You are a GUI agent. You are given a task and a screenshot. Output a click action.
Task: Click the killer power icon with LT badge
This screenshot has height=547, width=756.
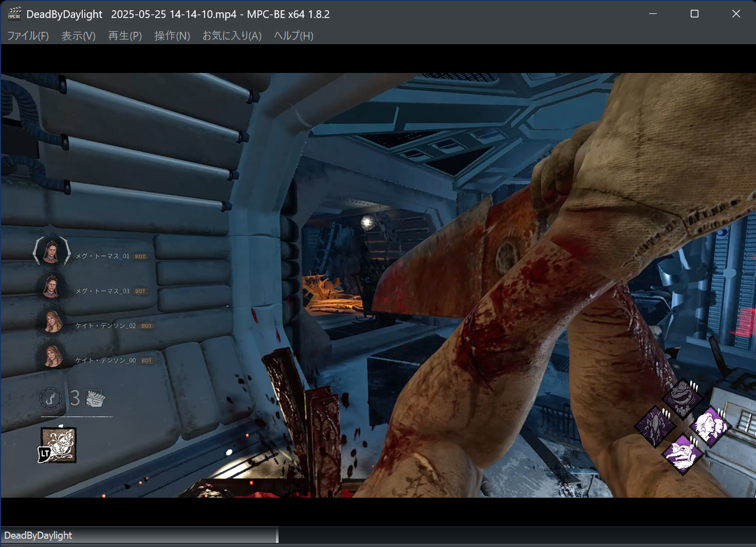[x=58, y=445]
